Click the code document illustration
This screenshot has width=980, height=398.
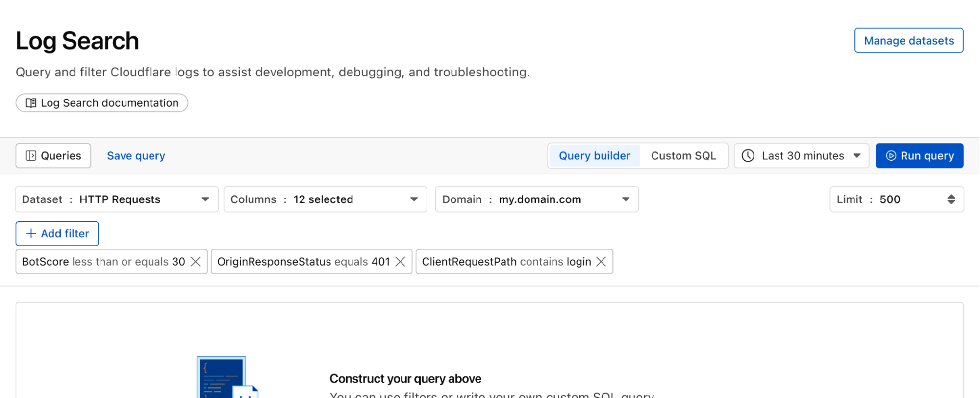coord(227,377)
